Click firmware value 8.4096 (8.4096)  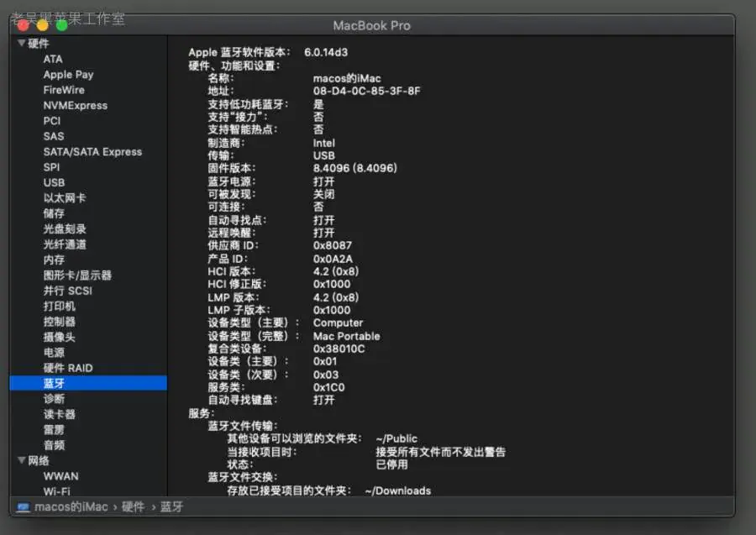tap(354, 168)
